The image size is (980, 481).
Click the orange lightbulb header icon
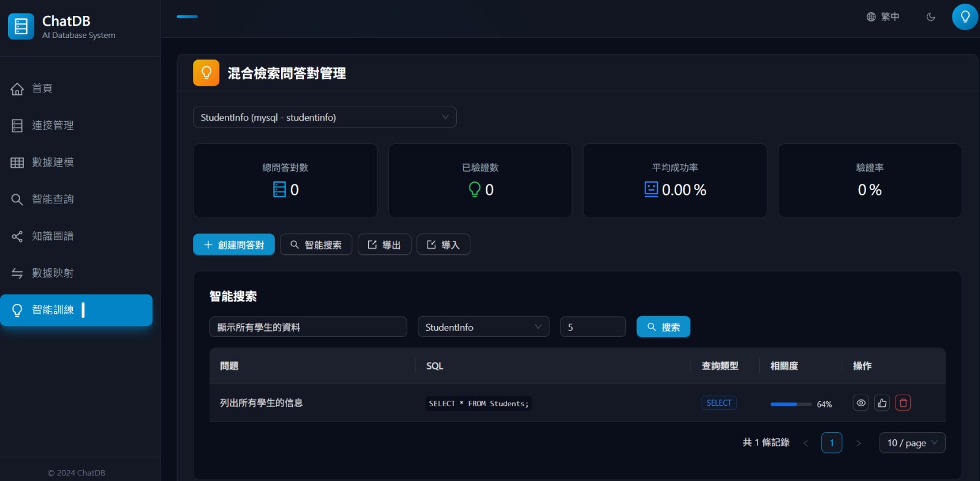(x=206, y=73)
